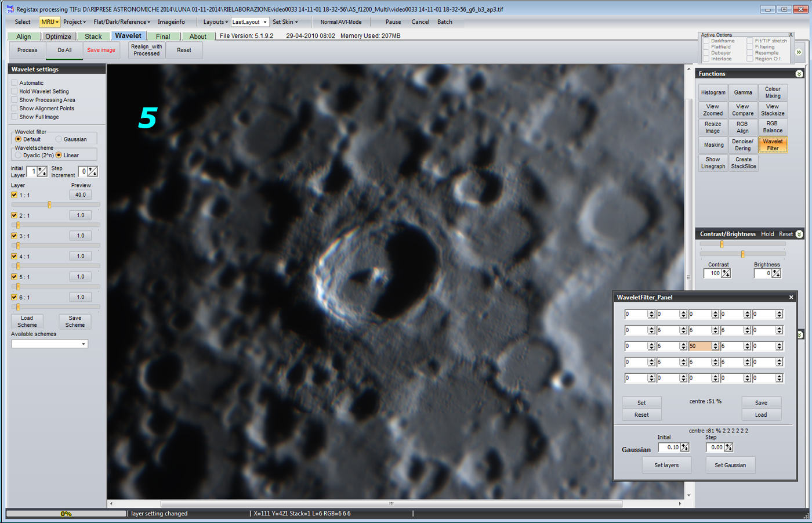Click the Save image button
Image resolution: width=812 pixels, height=523 pixels.
coord(101,51)
